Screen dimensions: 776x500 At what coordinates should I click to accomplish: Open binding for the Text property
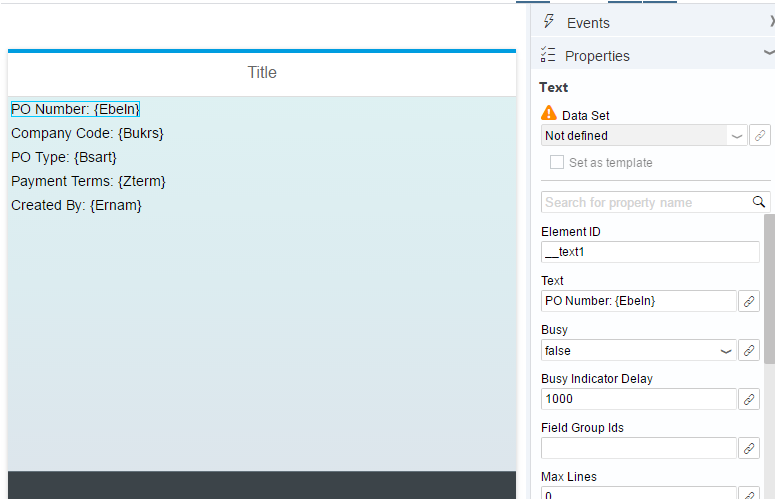[x=749, y=301]
